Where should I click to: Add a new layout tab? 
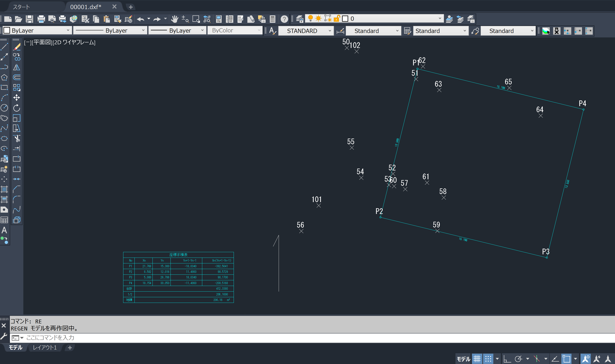point(70,348)
